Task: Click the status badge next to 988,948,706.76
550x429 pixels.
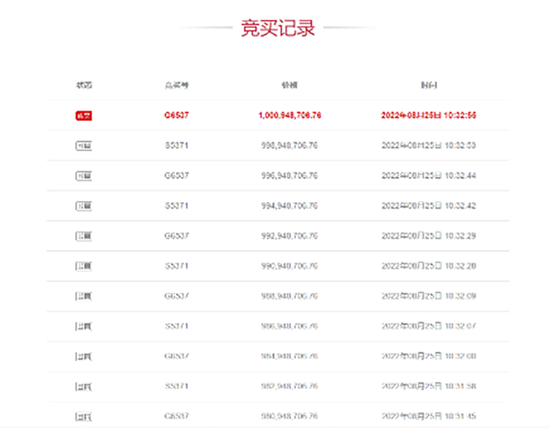Action: point(84,297)
